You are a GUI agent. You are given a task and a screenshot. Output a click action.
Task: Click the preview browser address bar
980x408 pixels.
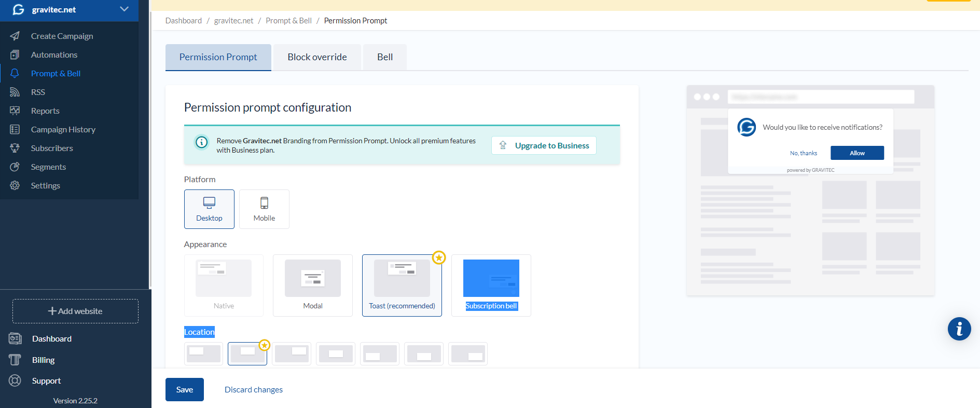click(x=821, y=97)
